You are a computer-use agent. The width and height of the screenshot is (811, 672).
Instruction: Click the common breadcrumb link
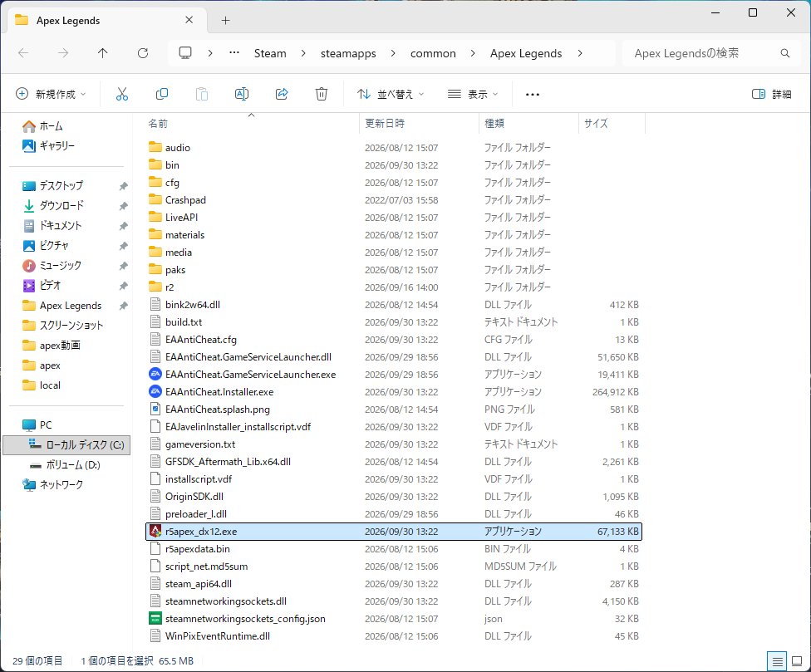pyautogui.click(x=433, y=53)
